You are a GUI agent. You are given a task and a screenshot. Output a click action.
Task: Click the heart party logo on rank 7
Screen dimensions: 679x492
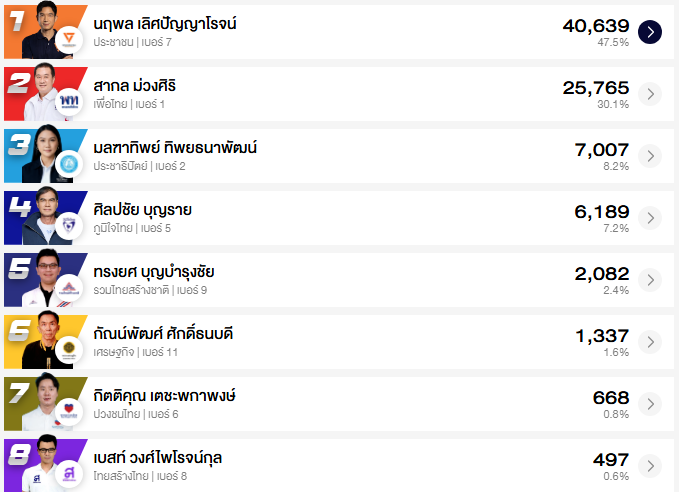point(69,412)
